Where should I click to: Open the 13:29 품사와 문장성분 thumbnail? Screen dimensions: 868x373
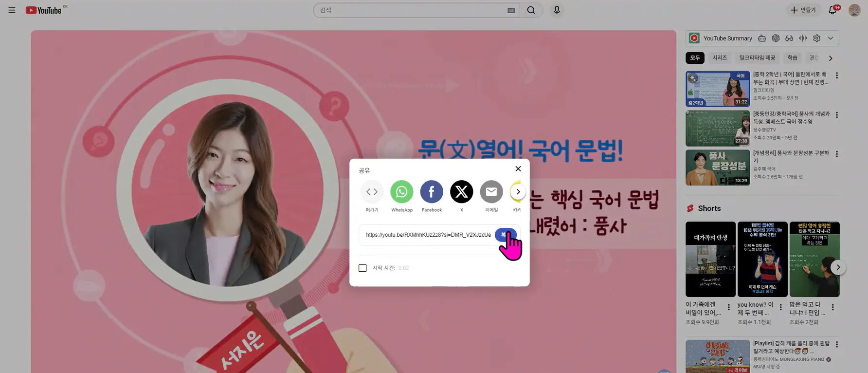[718, 168]
